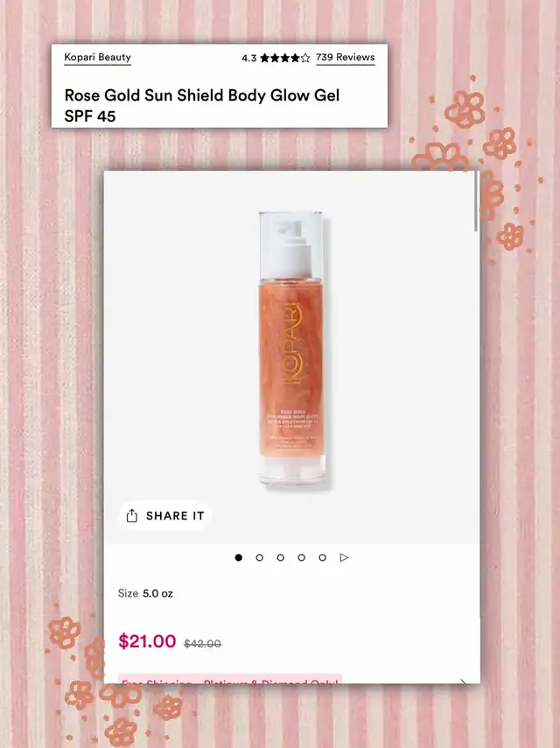Click the vertical scrollbar on product panel

pyautogui.click(x=476, y=201)
